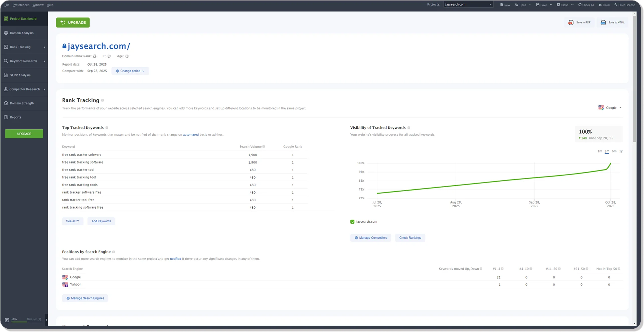Image resolution: width=644 pixels, height=332 pixels.
Task: Click the SERP Analysis bar chart icon
Action: [6, 75]
